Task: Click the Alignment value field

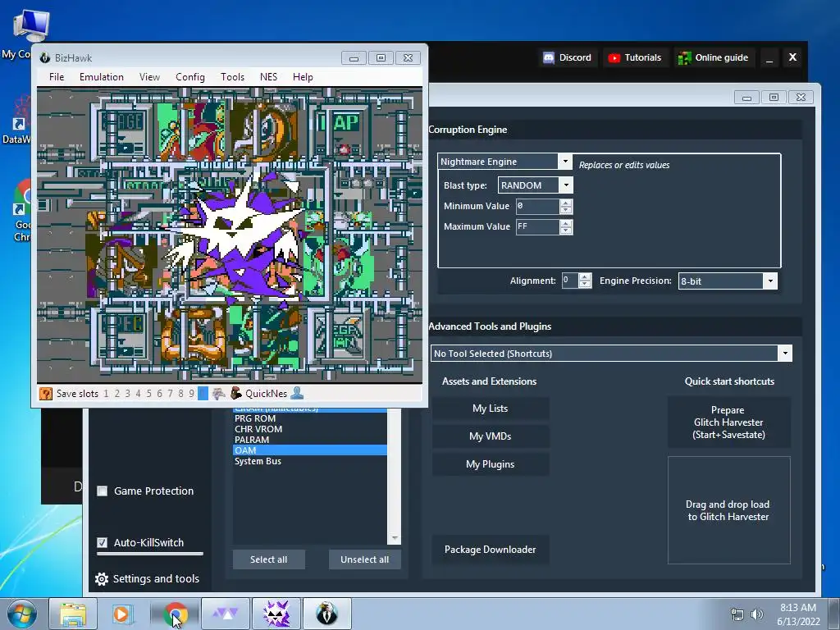Action: (x=570, y=281)
